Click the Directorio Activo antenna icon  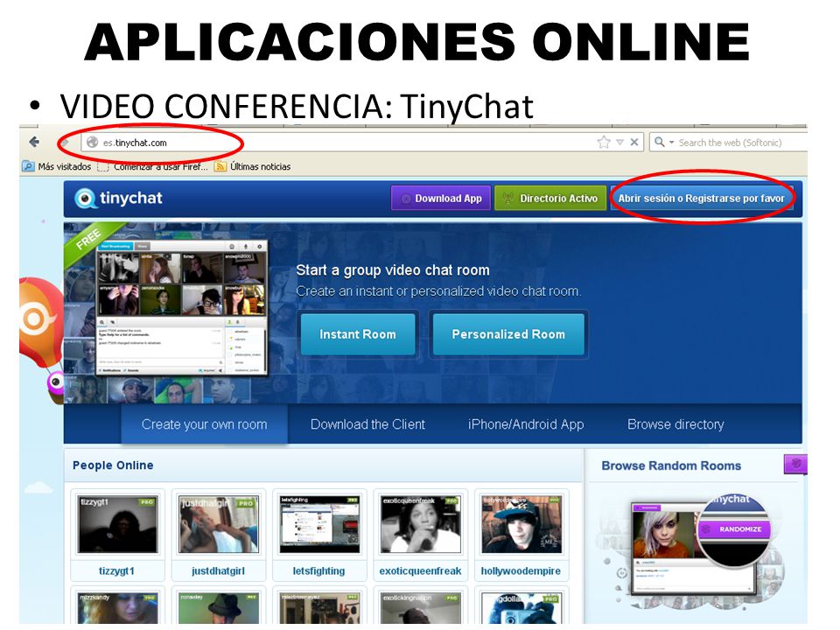(x=507, y=199)
